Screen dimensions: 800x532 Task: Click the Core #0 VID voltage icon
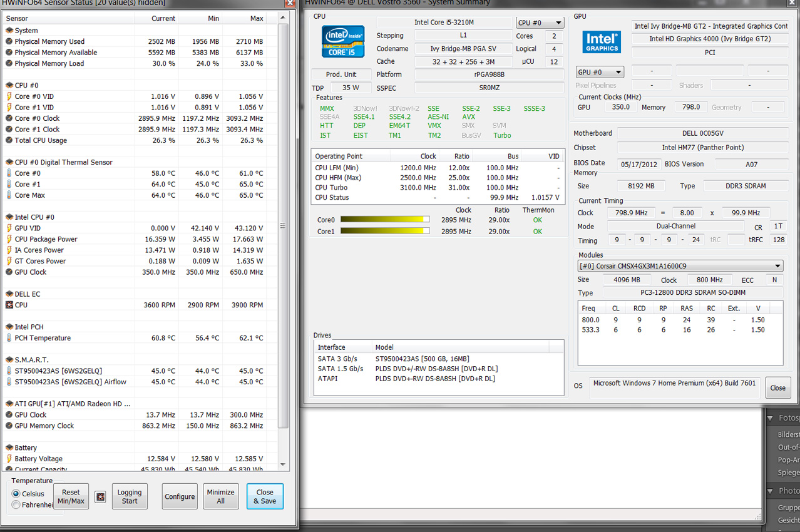9,96
